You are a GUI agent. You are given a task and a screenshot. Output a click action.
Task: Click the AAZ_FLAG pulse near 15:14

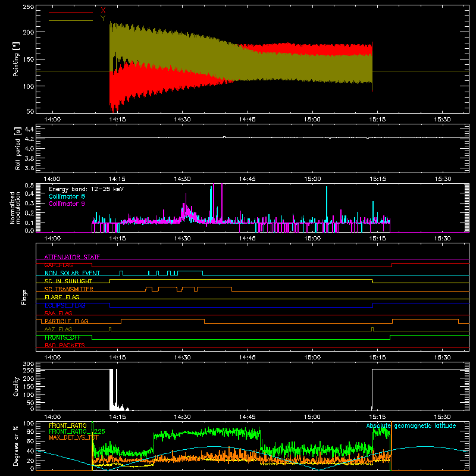[x=372, y=329]
